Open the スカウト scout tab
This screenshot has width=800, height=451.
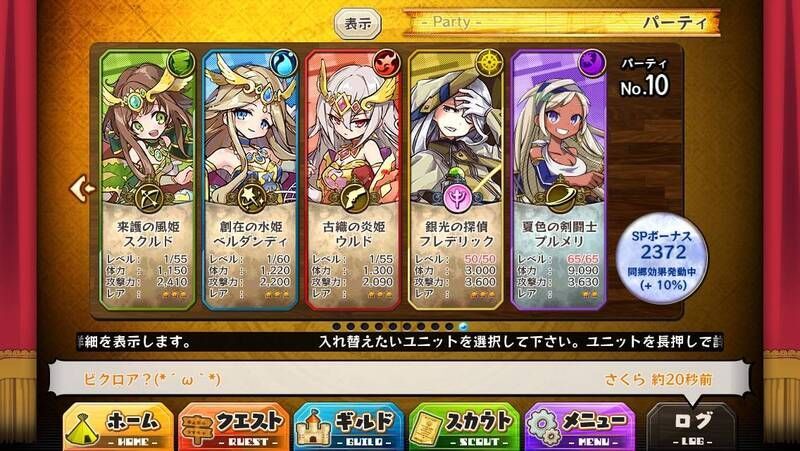[464, 427]
